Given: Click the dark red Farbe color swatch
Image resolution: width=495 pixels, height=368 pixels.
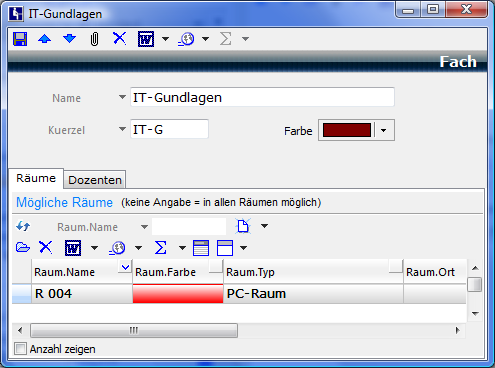Looking at the screenshot, I should [x=347, y=130].
